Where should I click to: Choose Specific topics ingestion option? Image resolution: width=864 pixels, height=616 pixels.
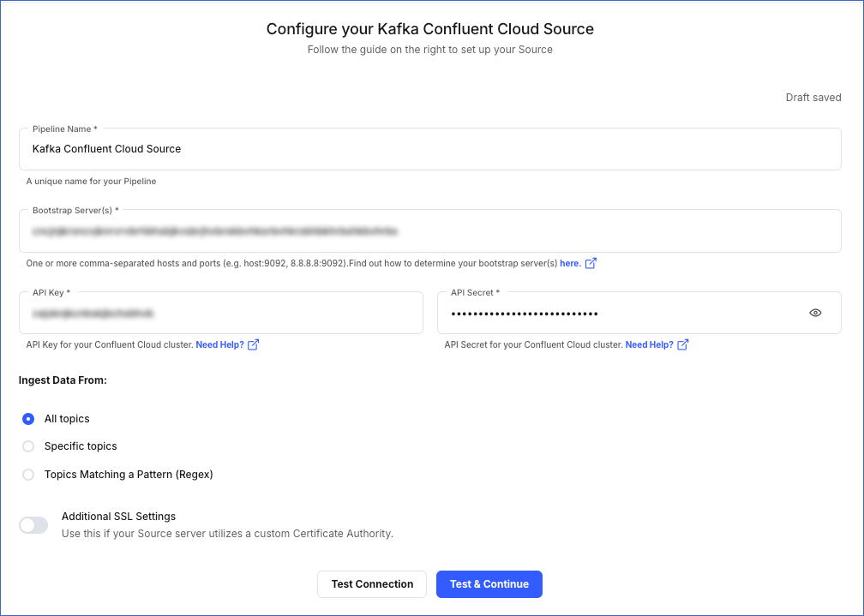28,446
